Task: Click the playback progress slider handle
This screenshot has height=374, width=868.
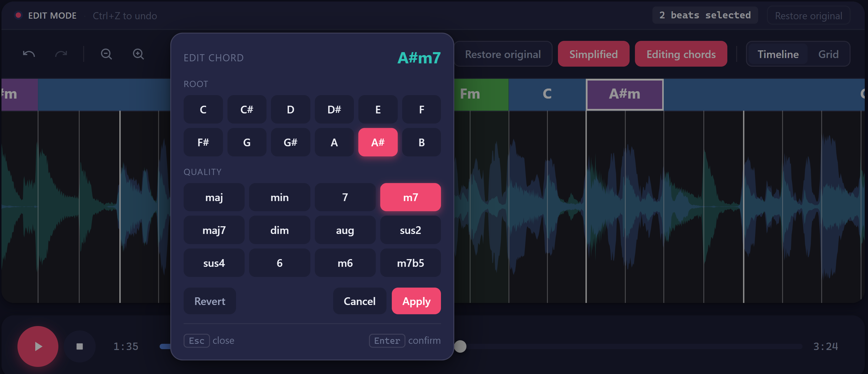Action: (460, 346)
